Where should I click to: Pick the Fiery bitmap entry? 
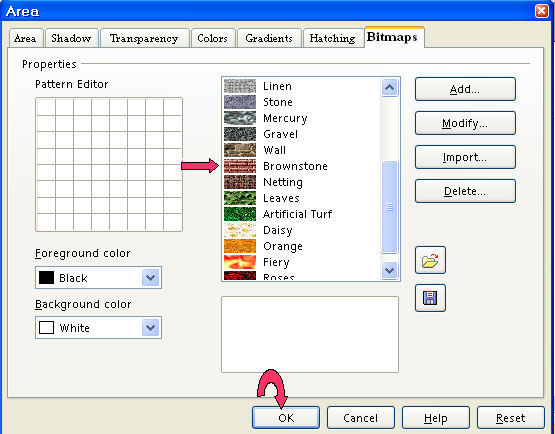(x=276, y=262)
